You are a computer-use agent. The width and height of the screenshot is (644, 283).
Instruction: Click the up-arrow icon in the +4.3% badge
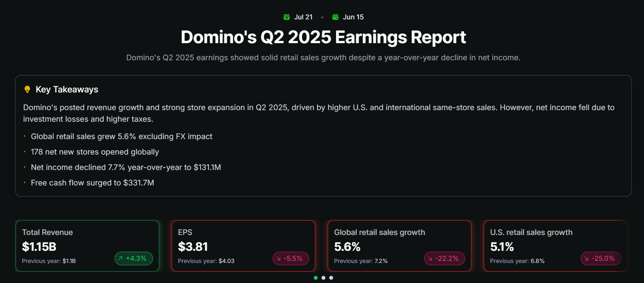click(x=121, y=258)
